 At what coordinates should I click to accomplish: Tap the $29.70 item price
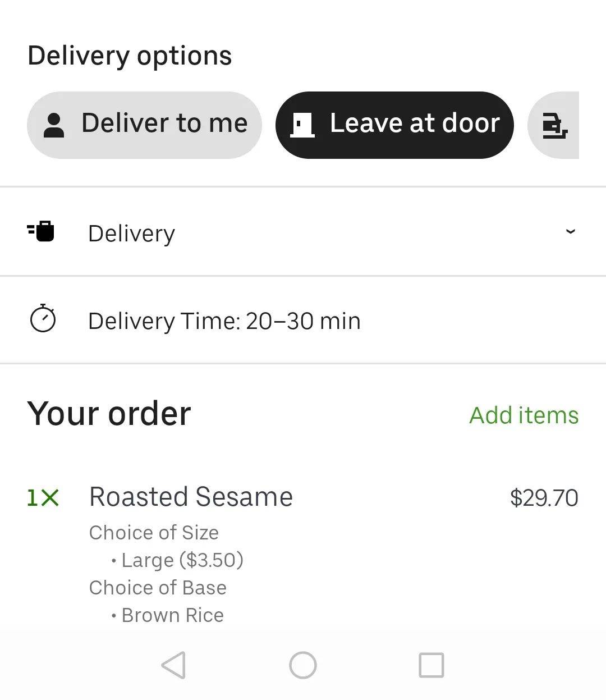(x=544, y=498)
